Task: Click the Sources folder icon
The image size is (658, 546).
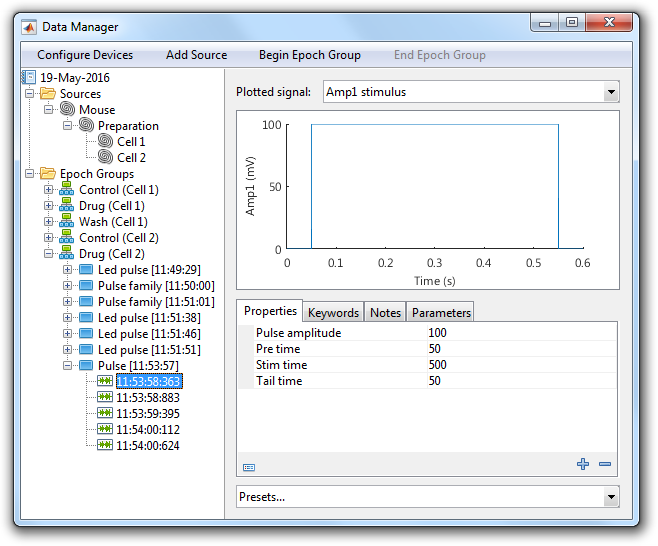Action: pos(48,94)
